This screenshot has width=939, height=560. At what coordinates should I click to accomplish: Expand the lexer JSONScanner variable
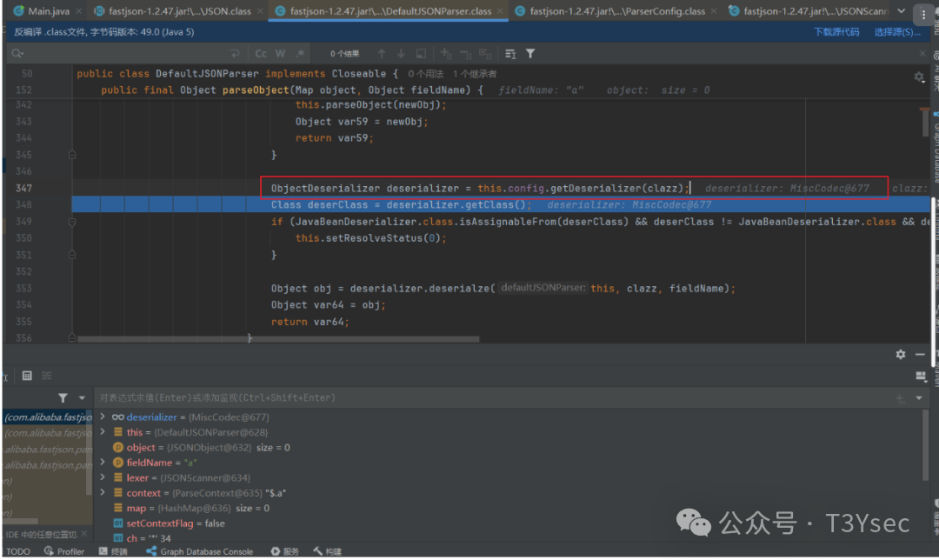(102, 477)
